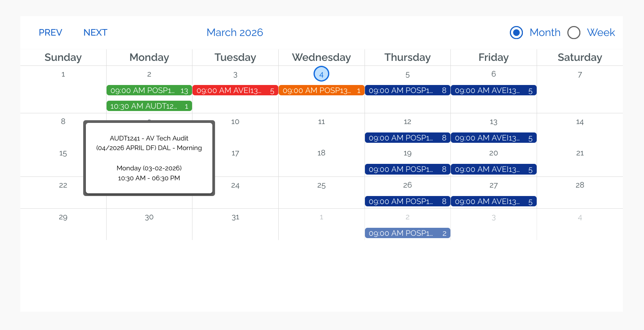
Task: Click the AUDT1241 AV Tech Audit tooltip popup
Action: tap(149, 158)
